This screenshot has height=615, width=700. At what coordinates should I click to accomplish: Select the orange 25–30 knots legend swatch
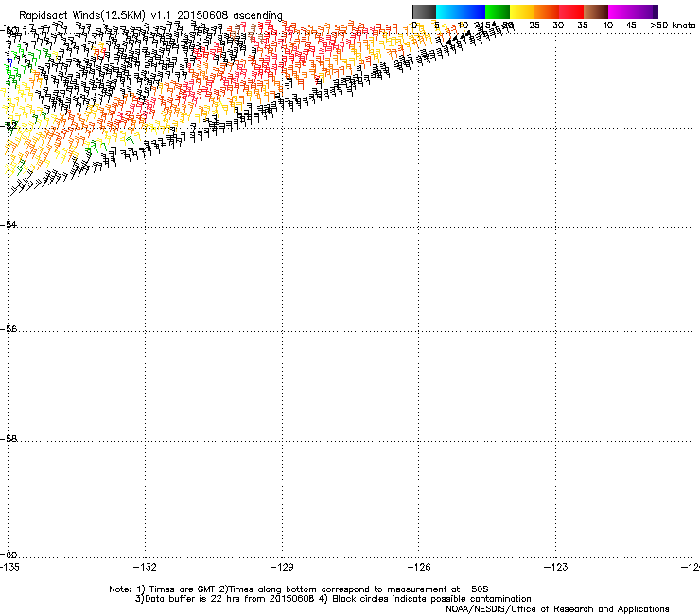pos(547,11)
